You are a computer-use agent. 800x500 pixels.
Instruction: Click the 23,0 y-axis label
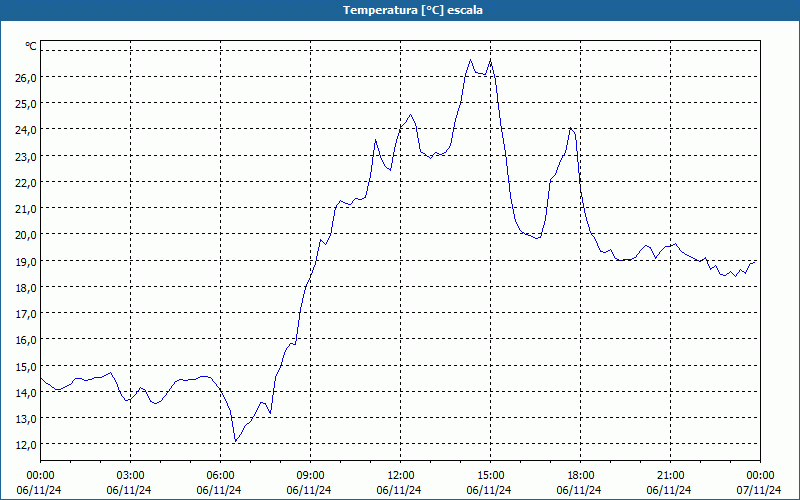coord(26,156)
